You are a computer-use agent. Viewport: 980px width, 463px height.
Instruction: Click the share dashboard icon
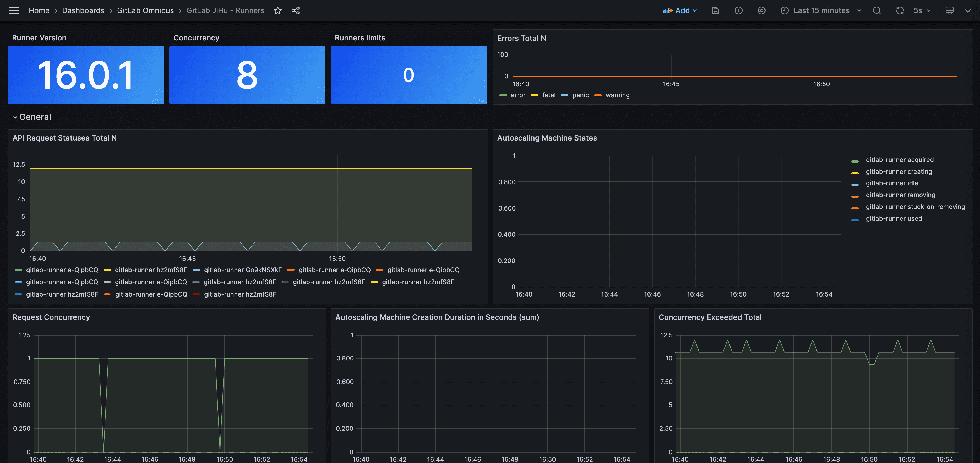coord(296,11)
